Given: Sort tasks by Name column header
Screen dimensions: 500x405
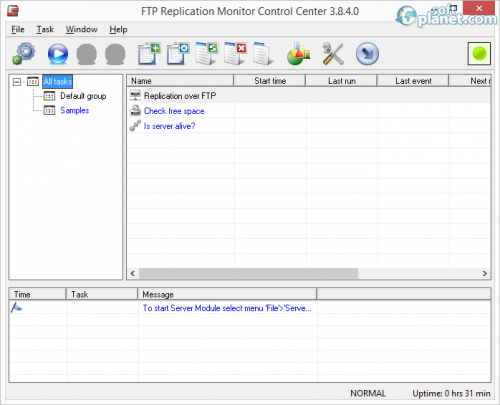Looking at the screenshot, I should click(180, 81).
